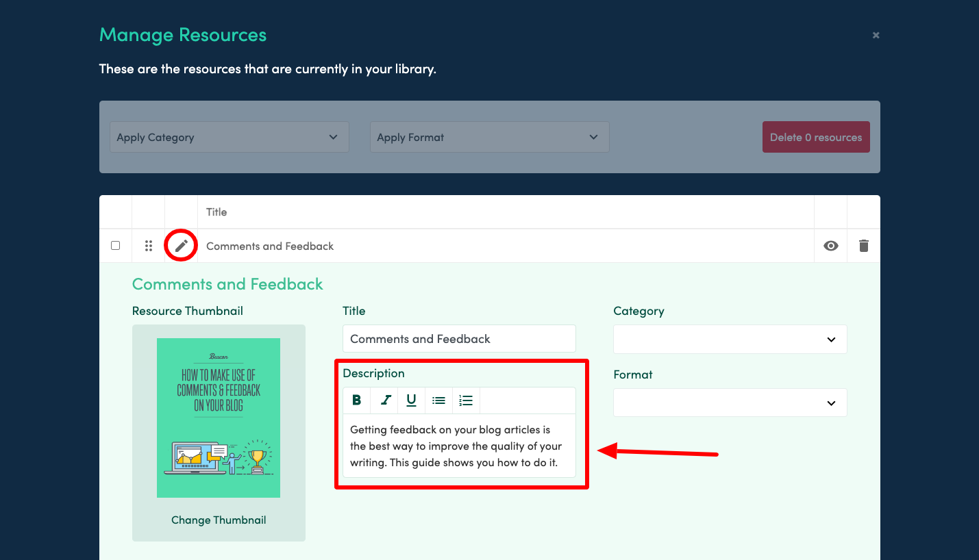This screenshot has width=979, height=560.
Task: Select the Comments and Feedback title heading
Action: point(227,283)
